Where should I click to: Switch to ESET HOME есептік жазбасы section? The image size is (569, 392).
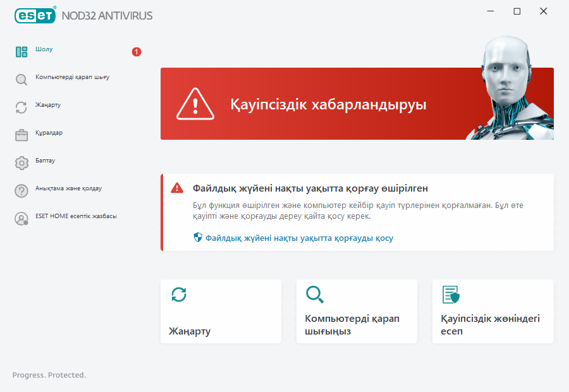pyautogui.click(x=77, y=216)
